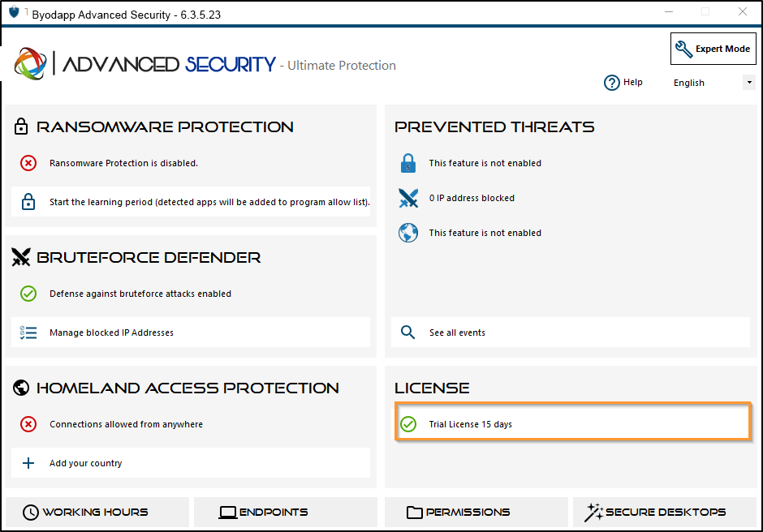The image size is (763, 532).
Task: Click the plus icon beside Add your country
Action: point(28,463)
